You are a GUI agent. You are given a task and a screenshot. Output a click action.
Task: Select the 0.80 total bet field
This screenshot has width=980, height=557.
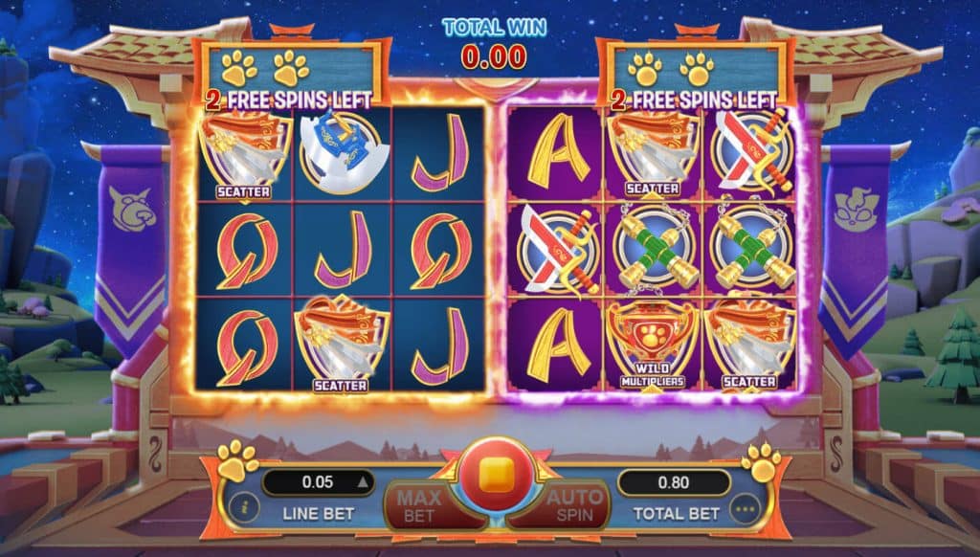tap(674, 482)
